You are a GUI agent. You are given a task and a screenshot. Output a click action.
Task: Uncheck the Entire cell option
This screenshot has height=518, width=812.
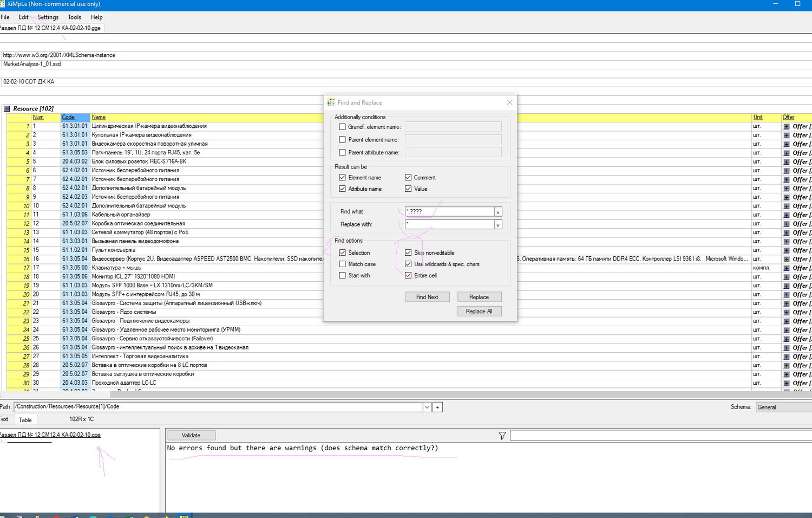[408, 276]
